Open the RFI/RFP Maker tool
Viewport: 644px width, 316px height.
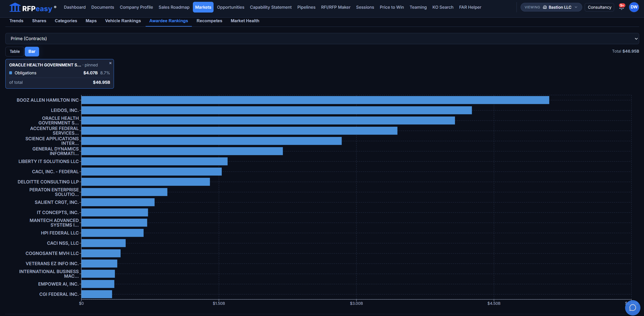tap(336, 7)
